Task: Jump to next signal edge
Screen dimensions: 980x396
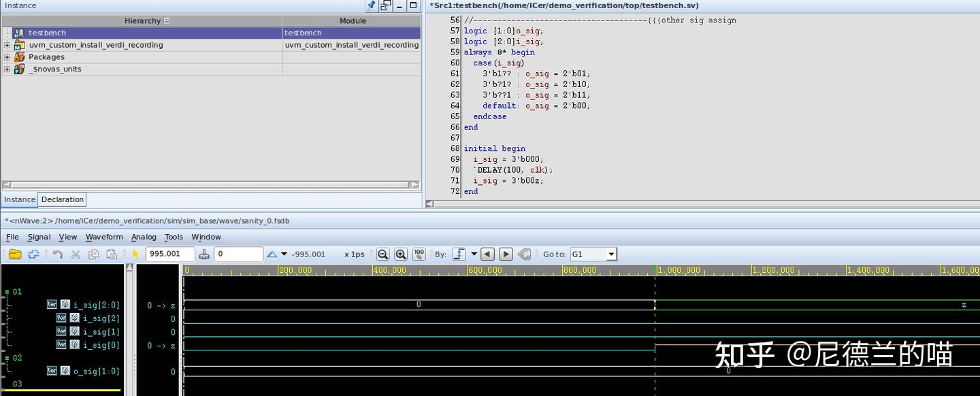Action: pos(506,254)
